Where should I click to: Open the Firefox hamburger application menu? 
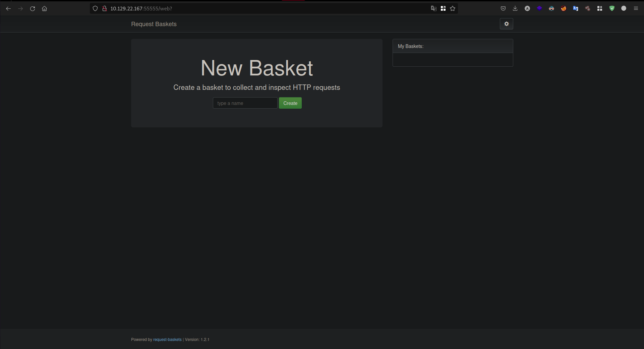(636, 9)
